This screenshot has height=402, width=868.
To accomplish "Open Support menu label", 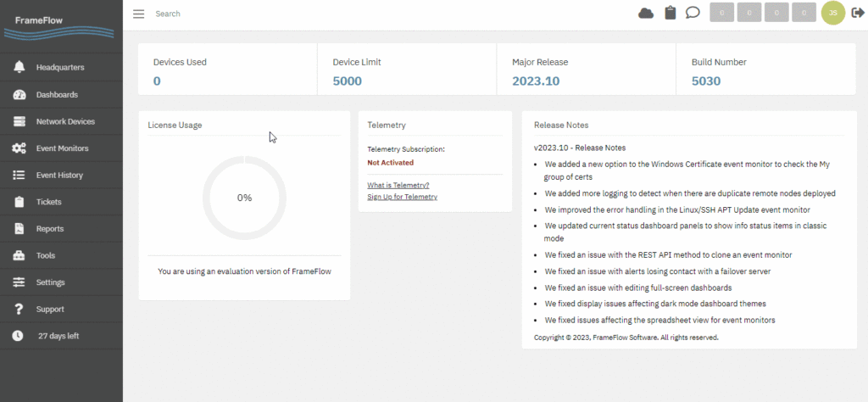I will [50, 309].
